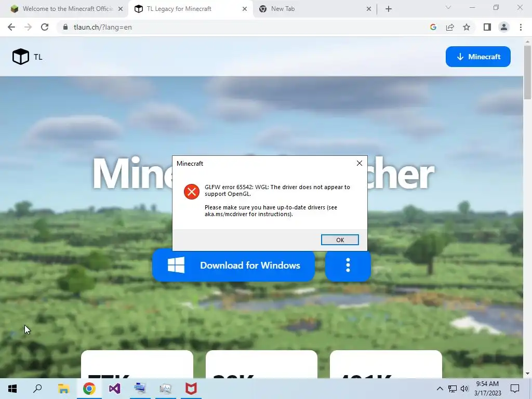Click the Chrome taskbar icon
The height and width of the screenshot is (399, 532).
click(89, 389)
